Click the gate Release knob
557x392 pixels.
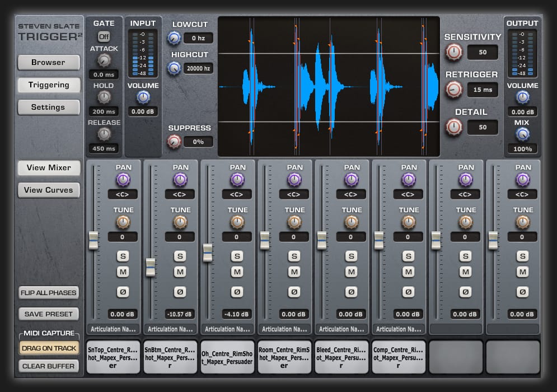coord(104,134)
